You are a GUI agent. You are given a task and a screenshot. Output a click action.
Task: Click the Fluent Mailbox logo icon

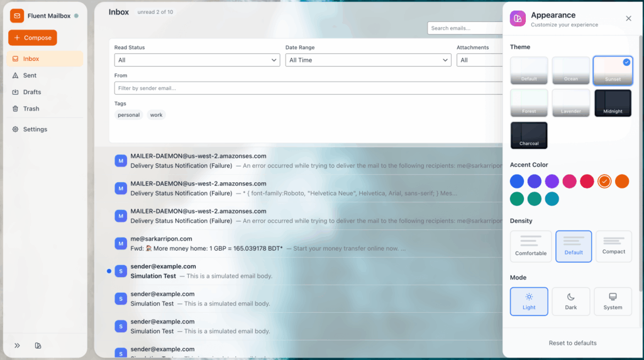pos(17,16)
